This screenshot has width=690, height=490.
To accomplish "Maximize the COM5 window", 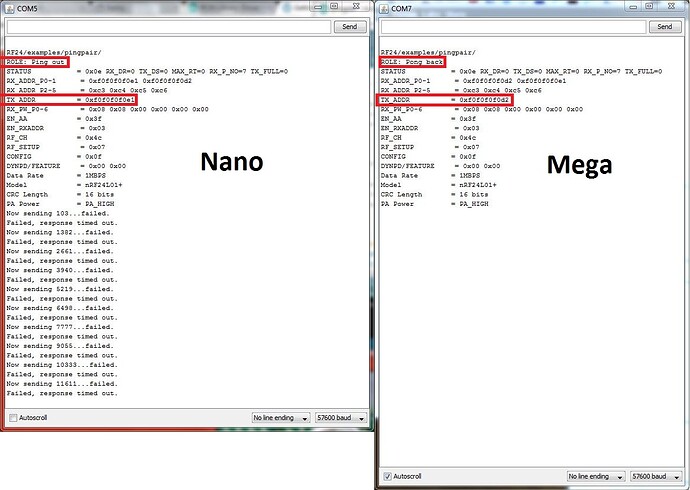I will (x=334, y=7).
